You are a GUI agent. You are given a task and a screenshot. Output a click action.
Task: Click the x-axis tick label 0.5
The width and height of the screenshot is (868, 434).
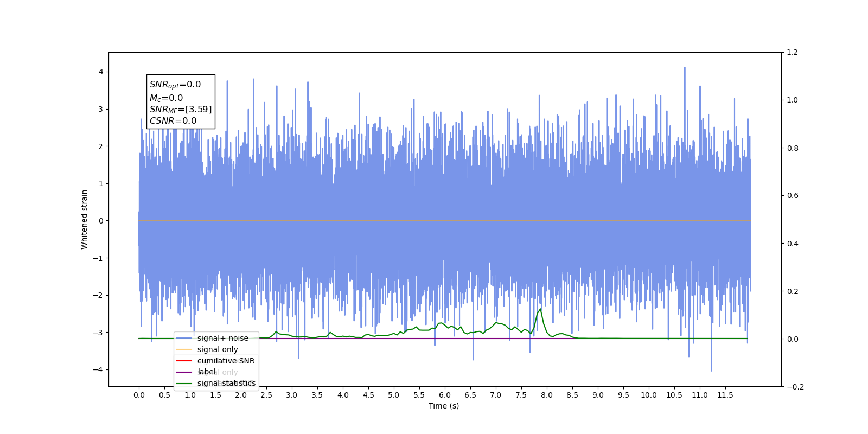point(164,395)
